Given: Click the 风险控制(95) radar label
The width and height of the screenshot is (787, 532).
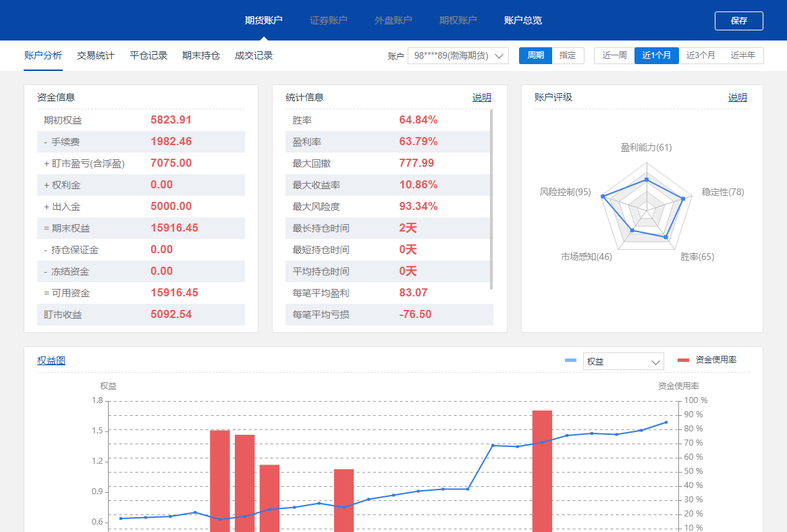Looking at the screenshot, I should coord(565,192).
